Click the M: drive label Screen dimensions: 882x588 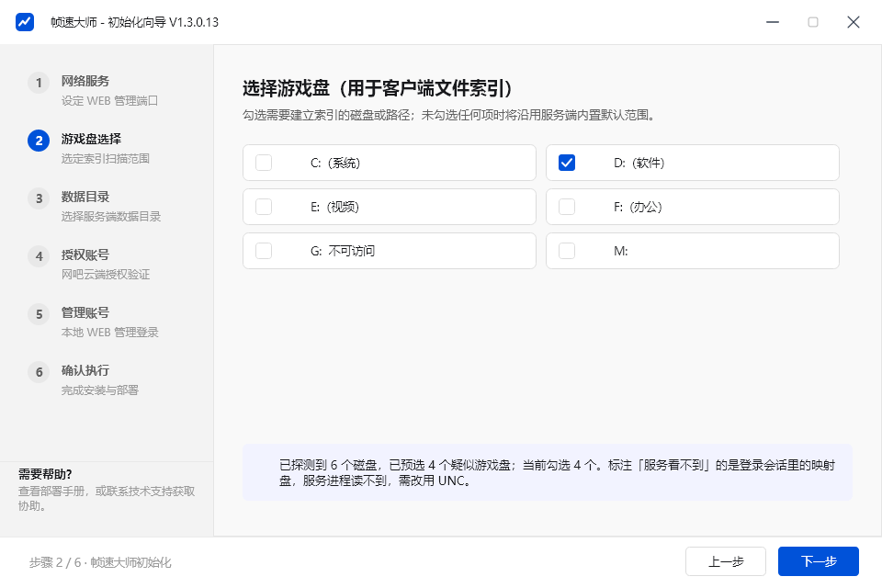point(621,251)
